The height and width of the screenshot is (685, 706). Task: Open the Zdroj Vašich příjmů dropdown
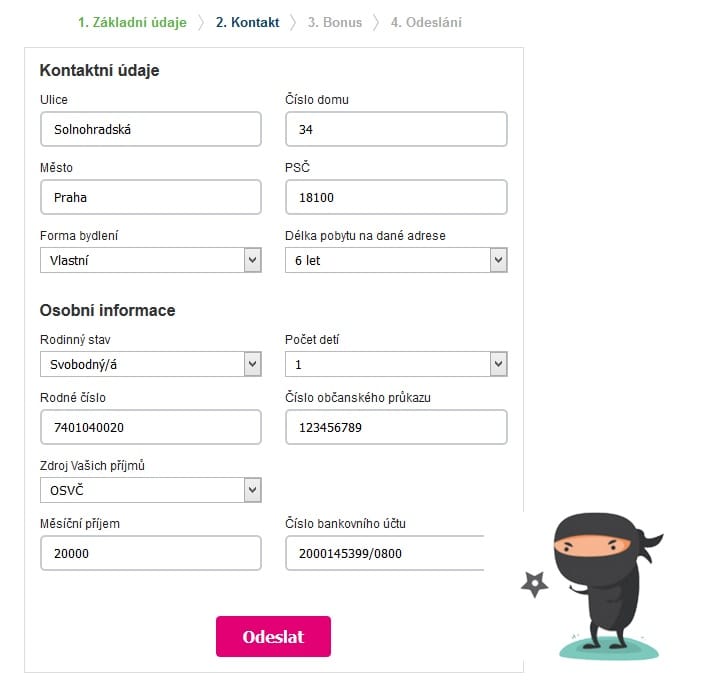(x=151, y=490)
